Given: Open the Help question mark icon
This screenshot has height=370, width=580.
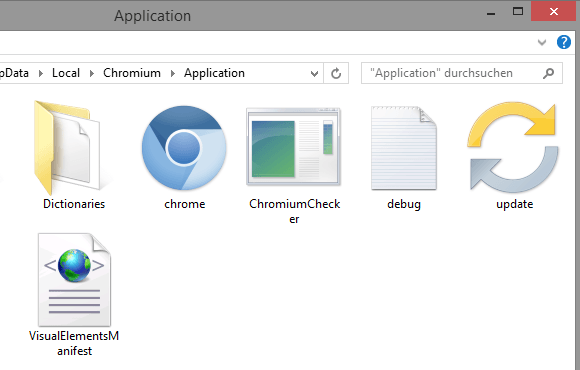Looking at the screenshot, I should click(564, 42).
